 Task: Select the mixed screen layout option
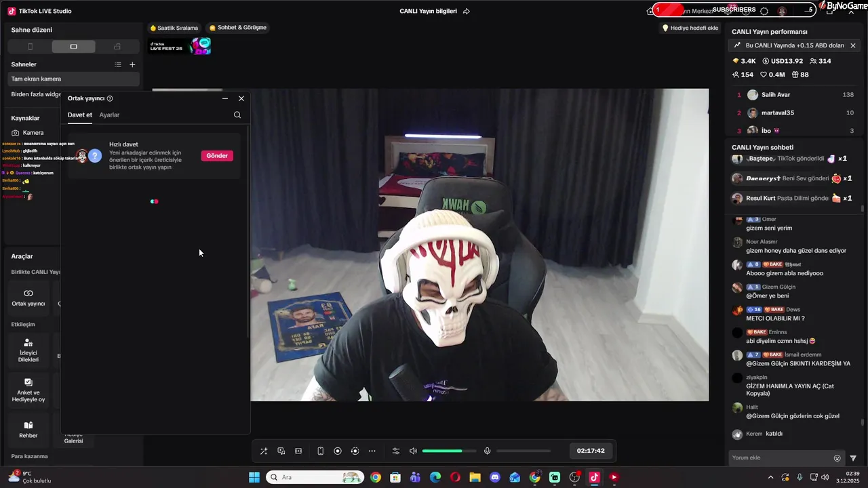coord(117,47)
